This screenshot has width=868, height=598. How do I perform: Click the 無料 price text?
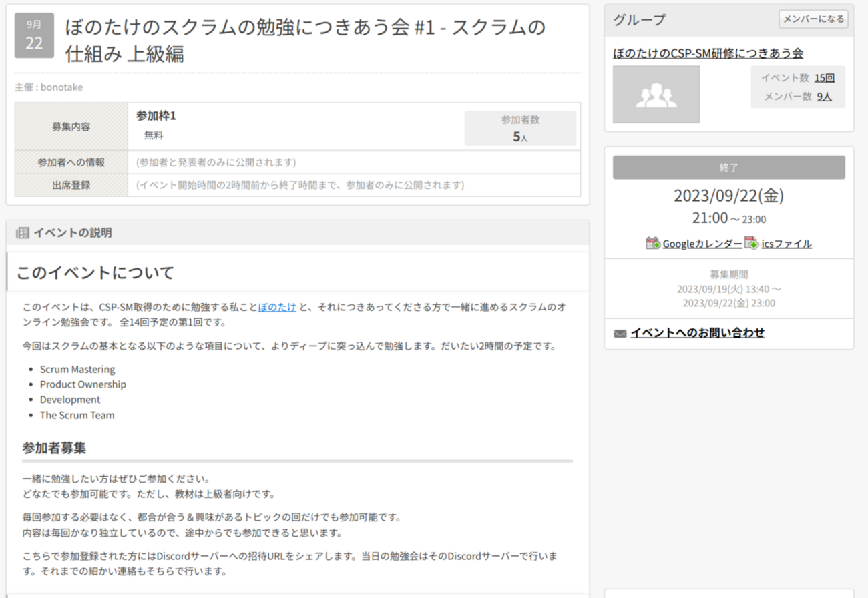[154, 135]
